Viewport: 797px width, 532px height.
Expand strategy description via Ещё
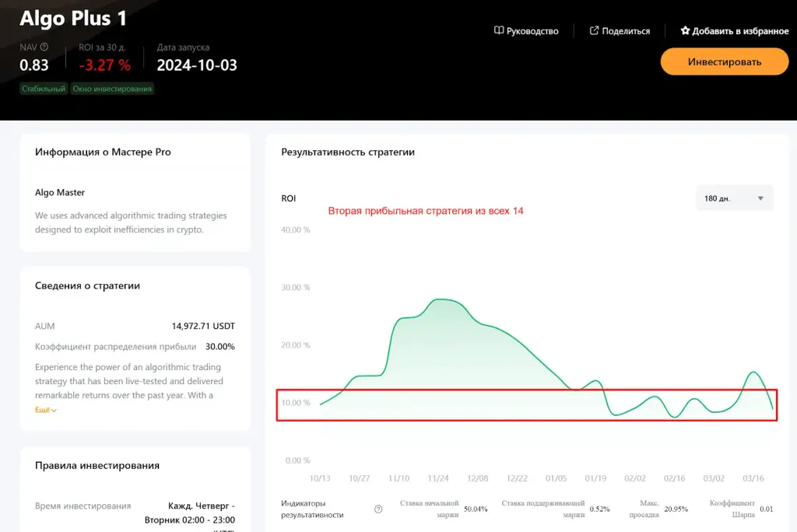pos(46,410)
